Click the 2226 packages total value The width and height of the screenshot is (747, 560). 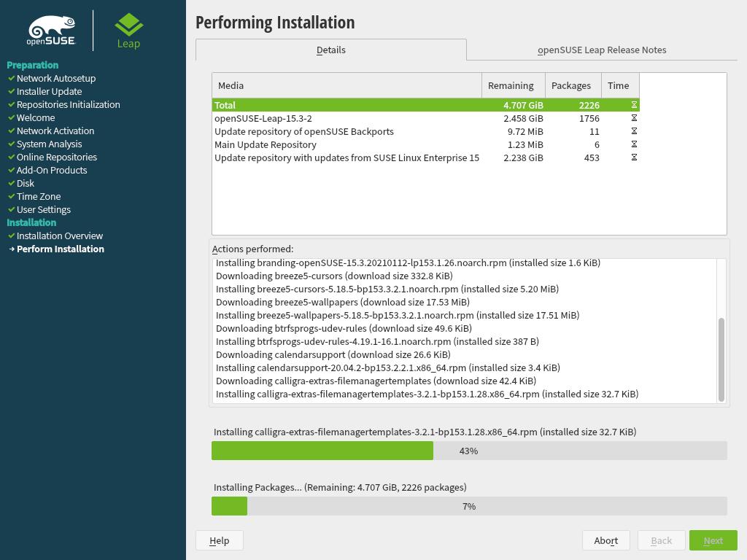click(x=589, y=105)
